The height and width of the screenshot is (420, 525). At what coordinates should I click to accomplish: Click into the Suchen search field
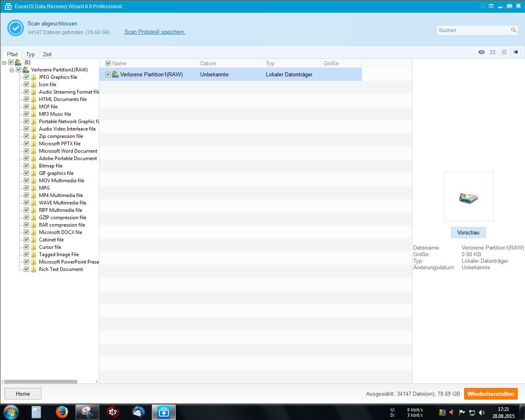coord(472,30)
